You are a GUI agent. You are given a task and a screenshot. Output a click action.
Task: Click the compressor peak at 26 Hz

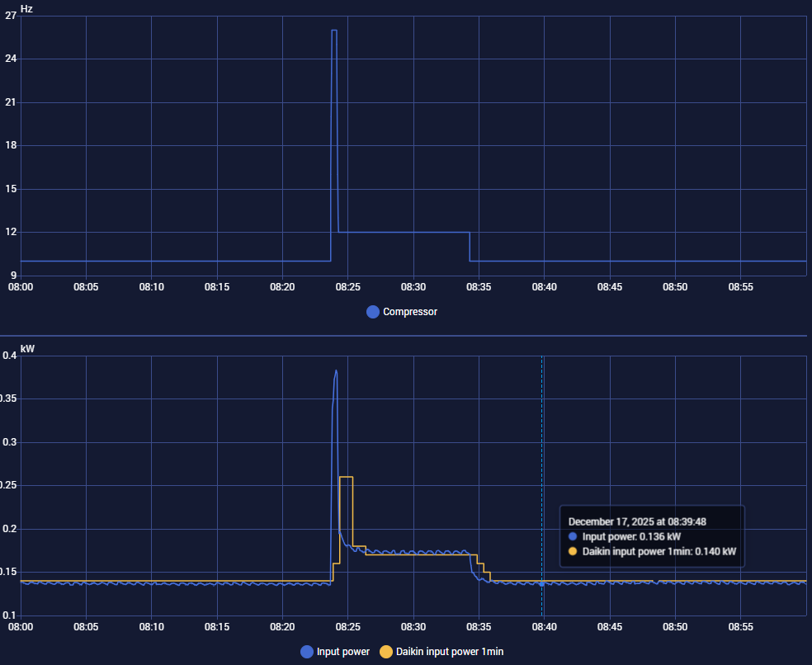pos(334,30)
